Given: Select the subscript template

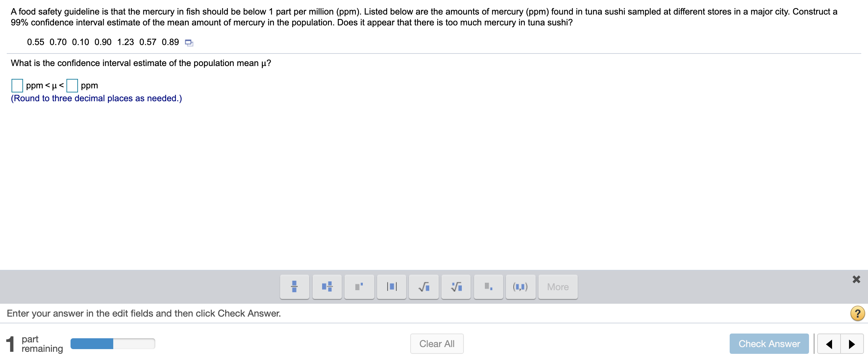Looking at the screenshot, I should [488, 287].
